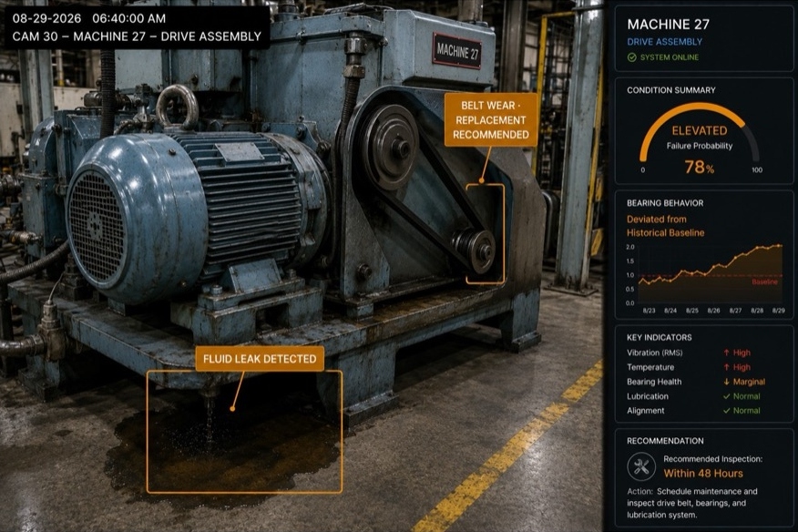Click the red Baseline label in chart
798x532 pixels.
pyautogui.click(x=764, y=282)
